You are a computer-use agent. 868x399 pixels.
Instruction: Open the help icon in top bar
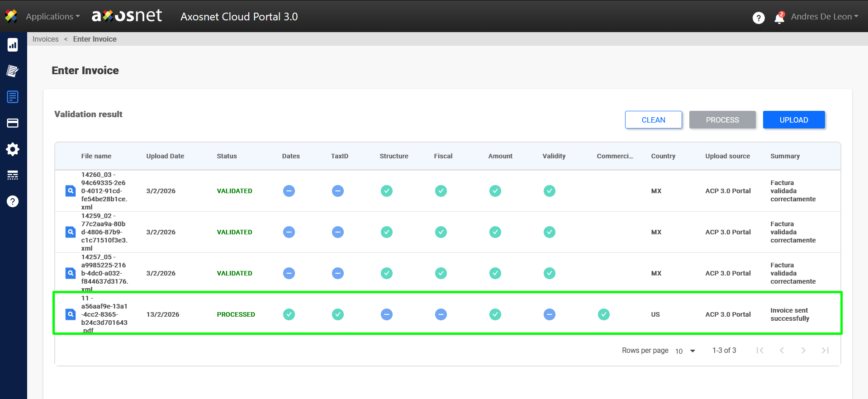coord(759,18)
